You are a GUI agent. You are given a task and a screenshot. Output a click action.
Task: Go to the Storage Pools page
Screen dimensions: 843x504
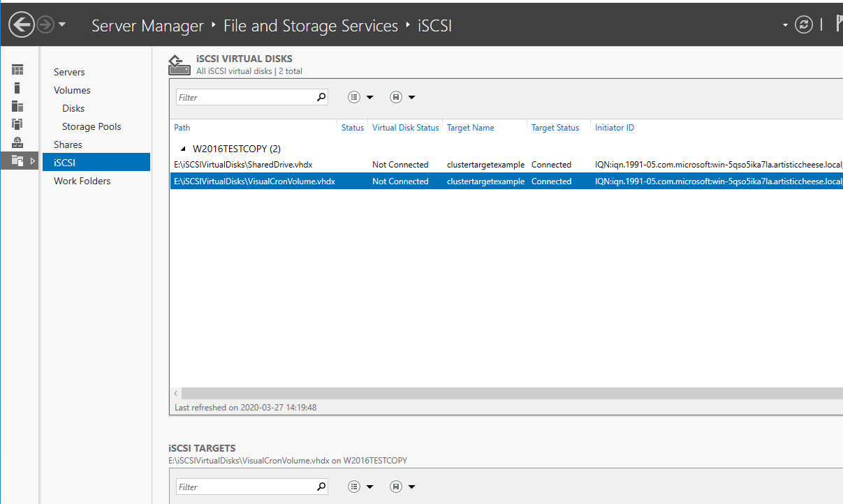(x=91, y=126)
